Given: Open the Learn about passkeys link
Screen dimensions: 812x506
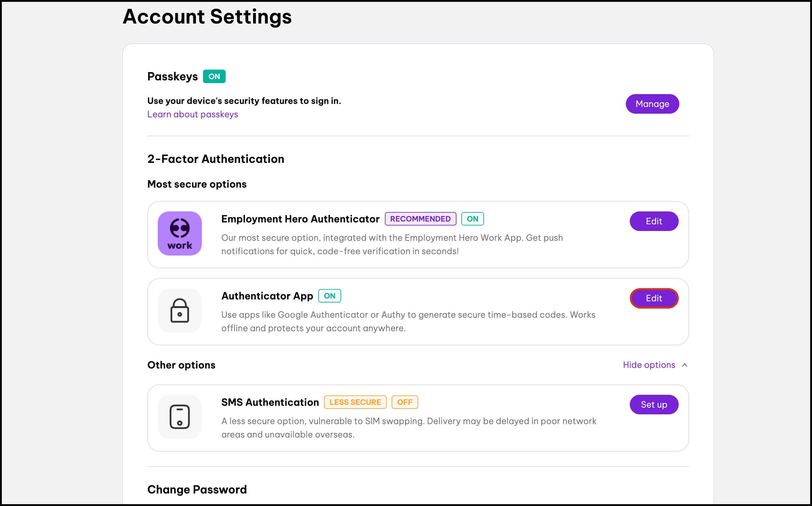Looking at the screenshot, I should [x=193, y=115].
